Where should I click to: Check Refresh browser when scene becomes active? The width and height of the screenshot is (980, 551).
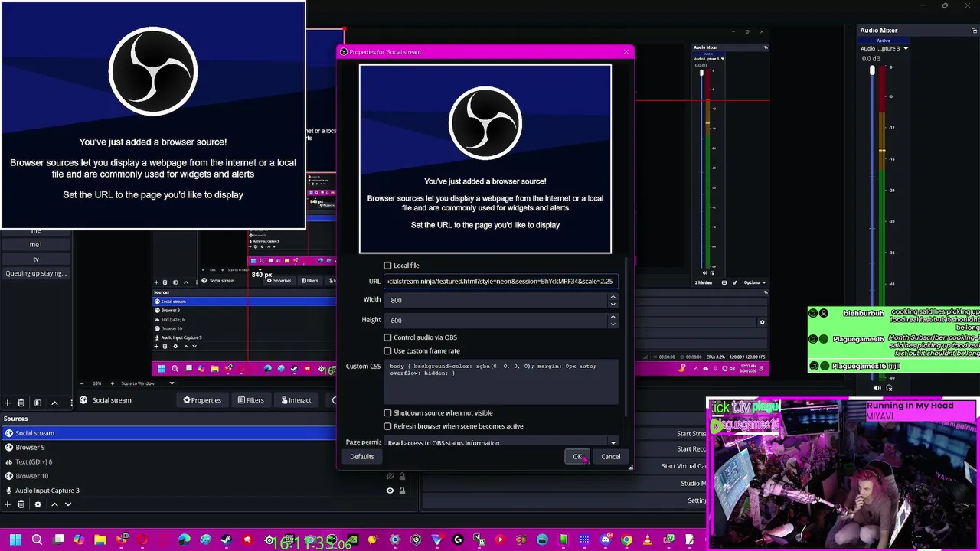[388, 426]
